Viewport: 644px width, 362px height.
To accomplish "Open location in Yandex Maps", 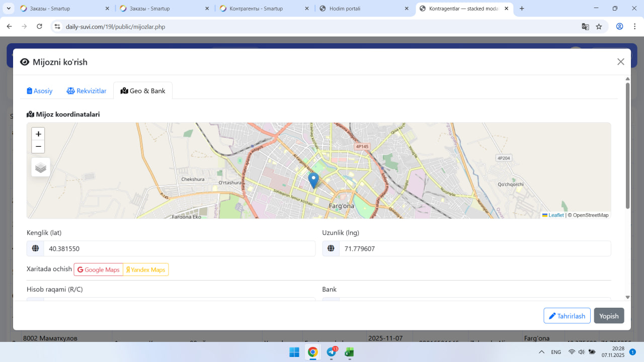I will point(146,269).
